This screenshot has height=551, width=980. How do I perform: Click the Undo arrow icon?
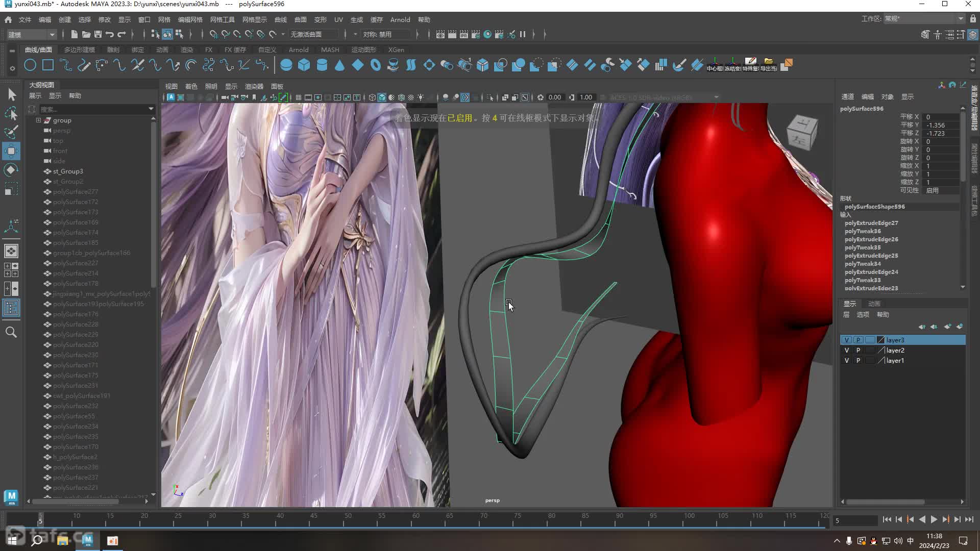coord(110,34)
